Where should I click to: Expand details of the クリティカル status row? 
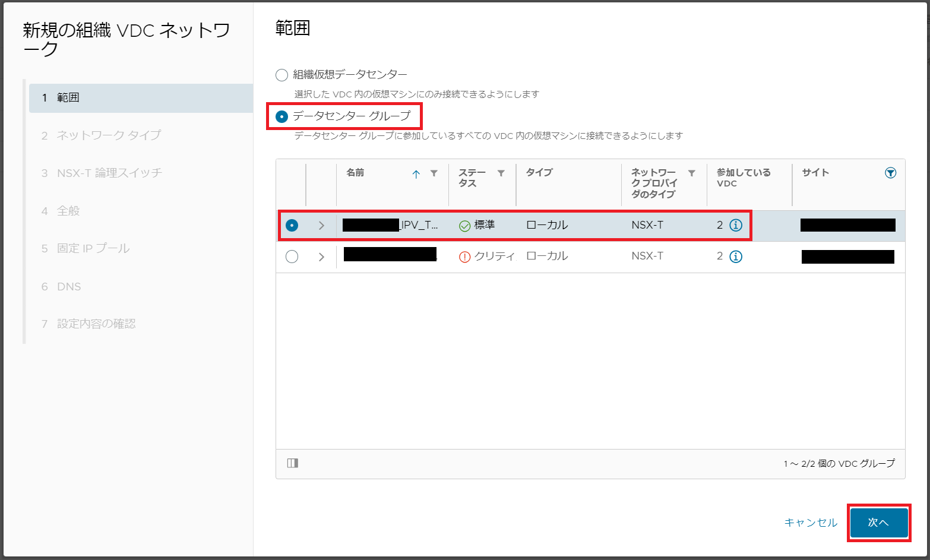click(x=321, y=257)
